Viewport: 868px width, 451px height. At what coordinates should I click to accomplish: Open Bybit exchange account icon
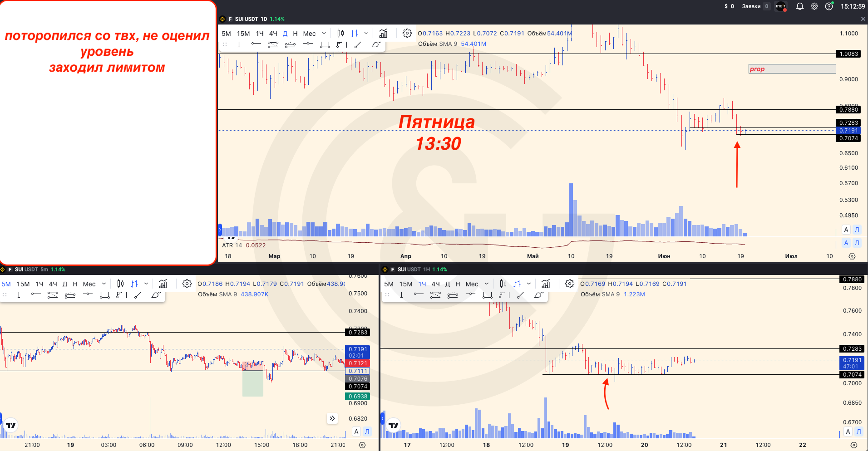click(x=781, y=6)
